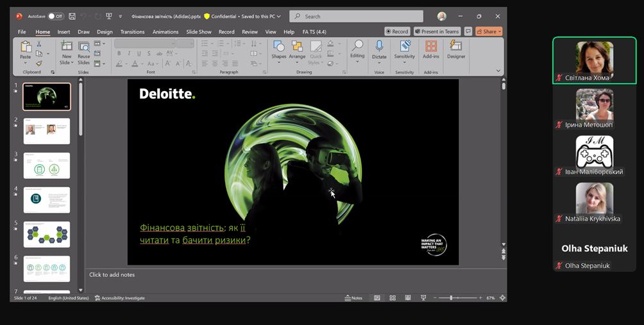Click the Confidential sensitivity label
Viewport: 644px width, 325px height.
point(220,17)
